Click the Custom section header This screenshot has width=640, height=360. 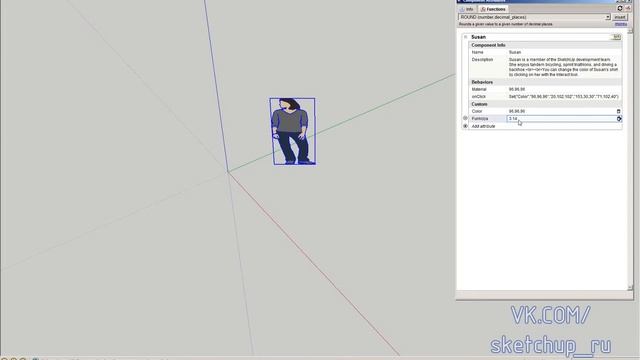[479, 104]
